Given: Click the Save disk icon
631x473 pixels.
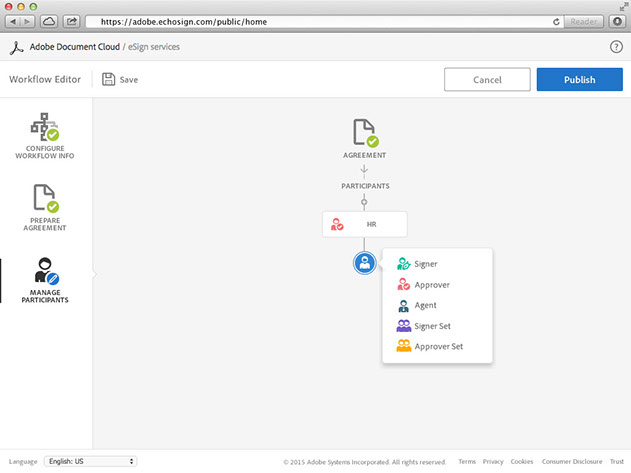Looking at the screenshot, I should point(109,79).
